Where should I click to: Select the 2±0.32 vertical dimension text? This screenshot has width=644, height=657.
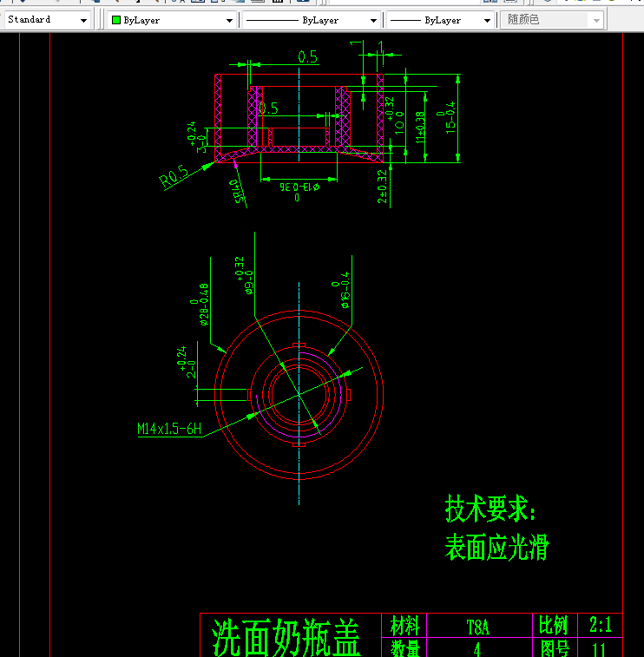(x=382, y=187)
